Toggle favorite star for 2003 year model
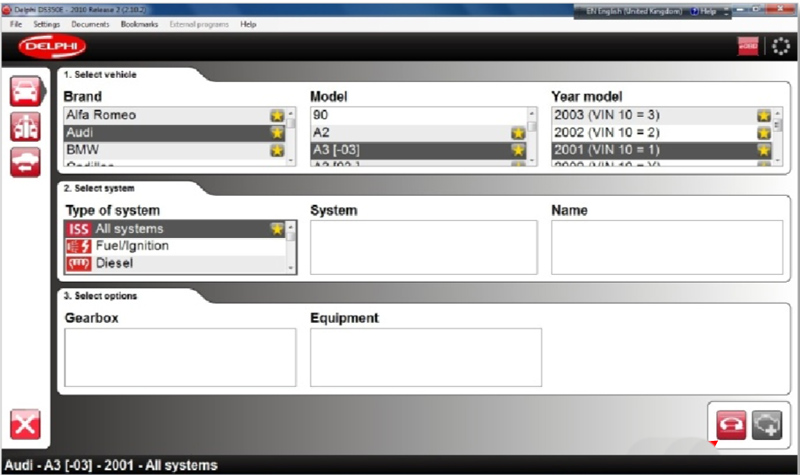 point(764,116)
